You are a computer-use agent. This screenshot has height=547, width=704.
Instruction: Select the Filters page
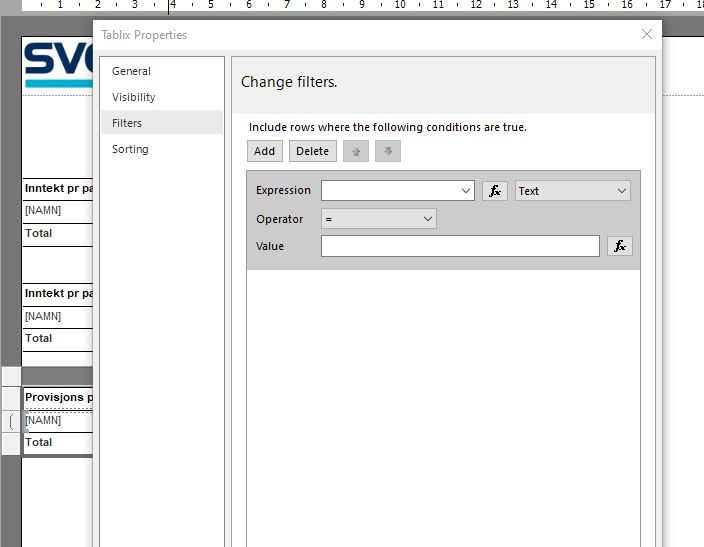[162, 123]
